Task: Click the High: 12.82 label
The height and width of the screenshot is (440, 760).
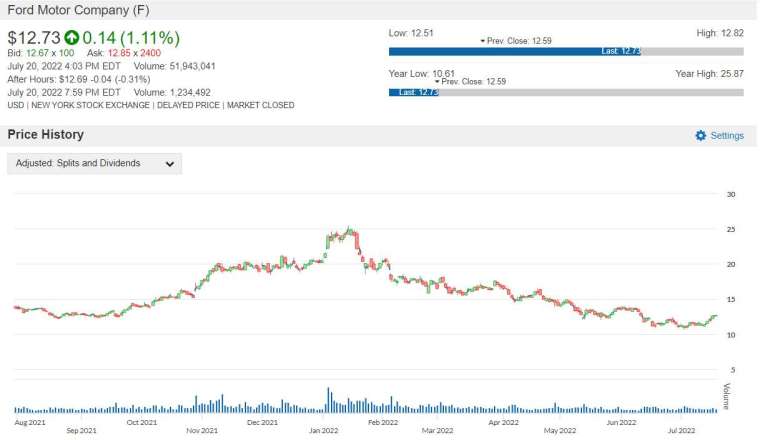Action: (x=720, y=33)
